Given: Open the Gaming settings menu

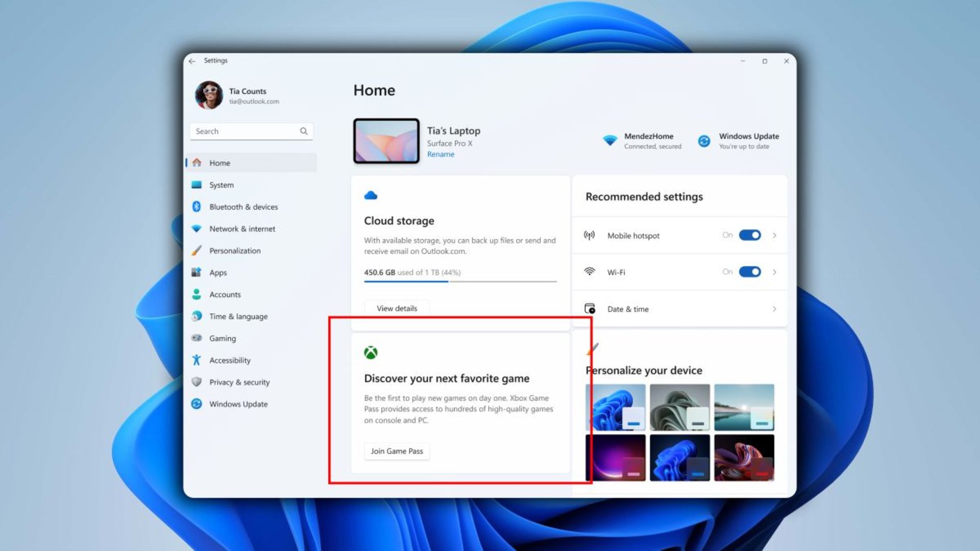Looking at the screenshot, I should (x=223, y=338).
